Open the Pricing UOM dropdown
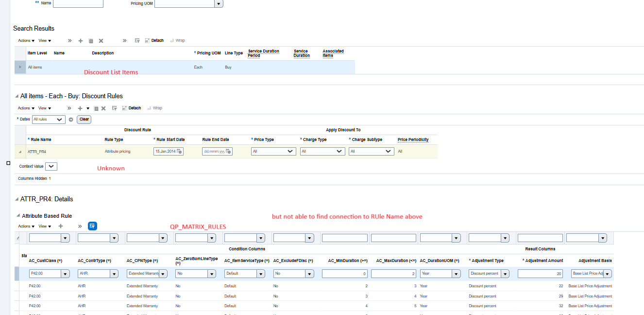This screenshot has height=315, width=644. coord(219,3)
